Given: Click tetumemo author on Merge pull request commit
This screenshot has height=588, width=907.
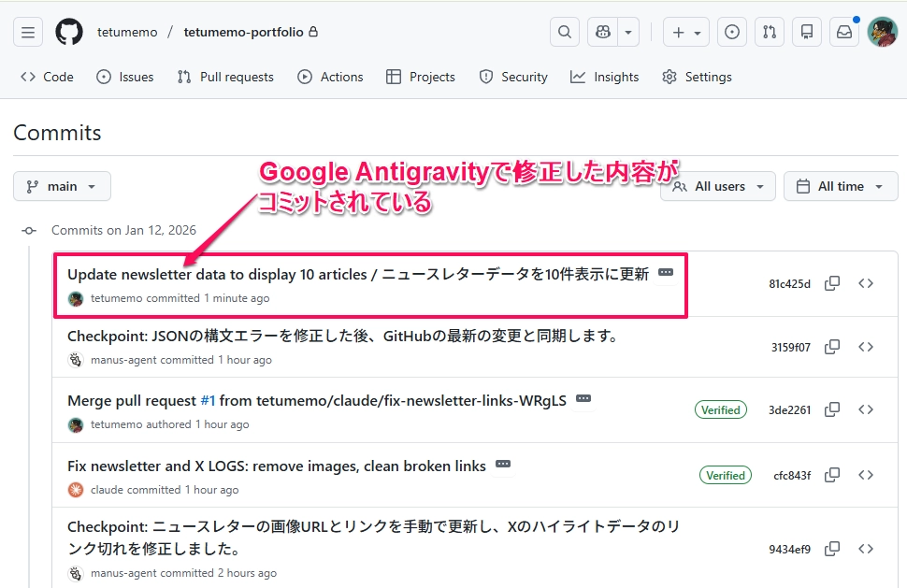Looking at the screenshot, I should tap(116, 424).
